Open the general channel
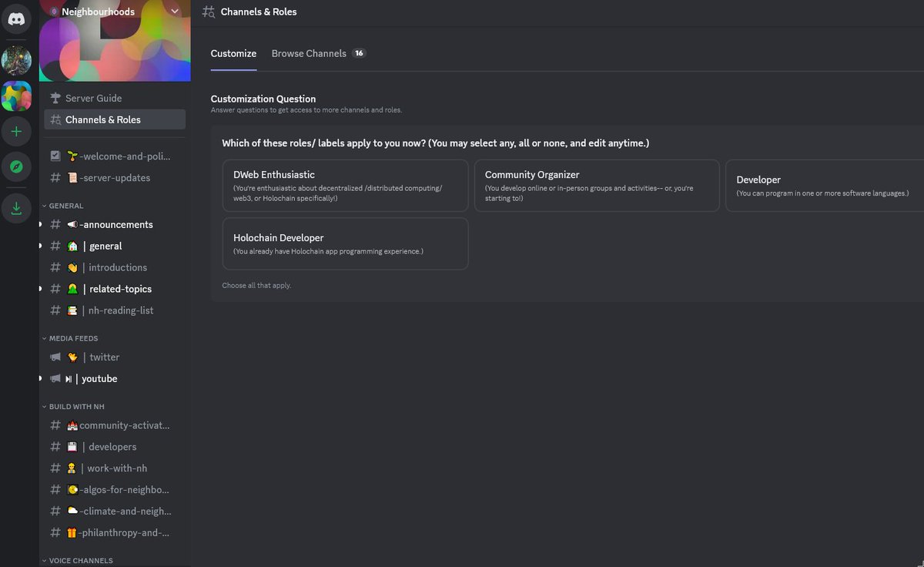The image size is (924, 567). tap(115, 246)
